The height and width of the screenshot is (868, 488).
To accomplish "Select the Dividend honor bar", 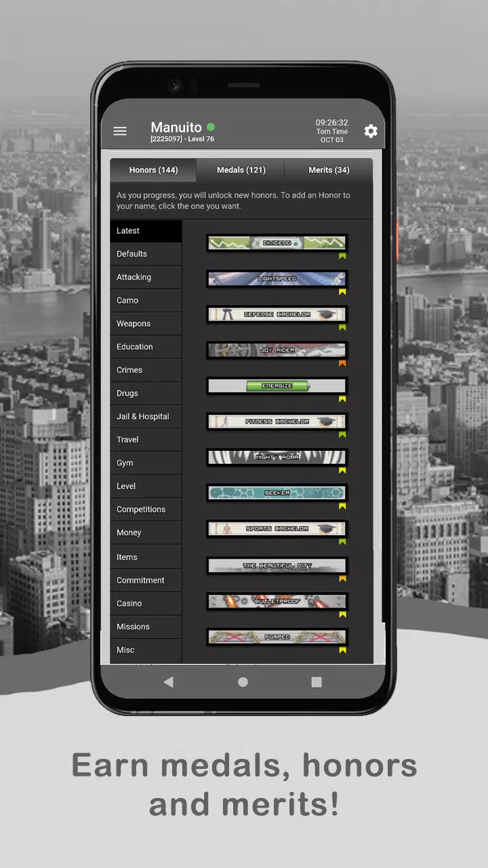I will (x=277, y=243).
